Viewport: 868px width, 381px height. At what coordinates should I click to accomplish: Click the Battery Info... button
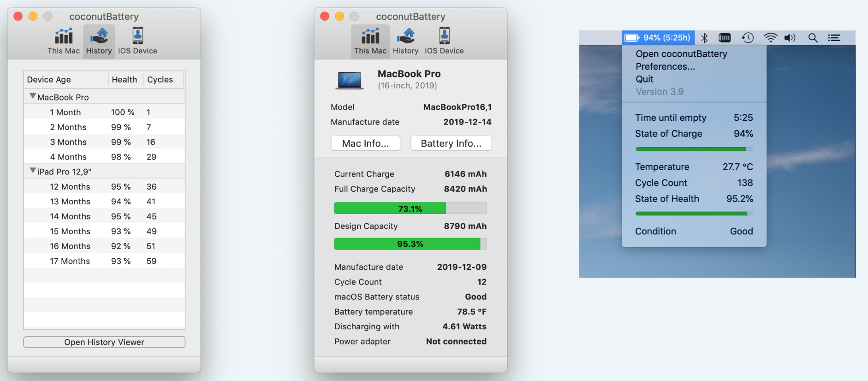pyautogui.click(x=451, y=143)
